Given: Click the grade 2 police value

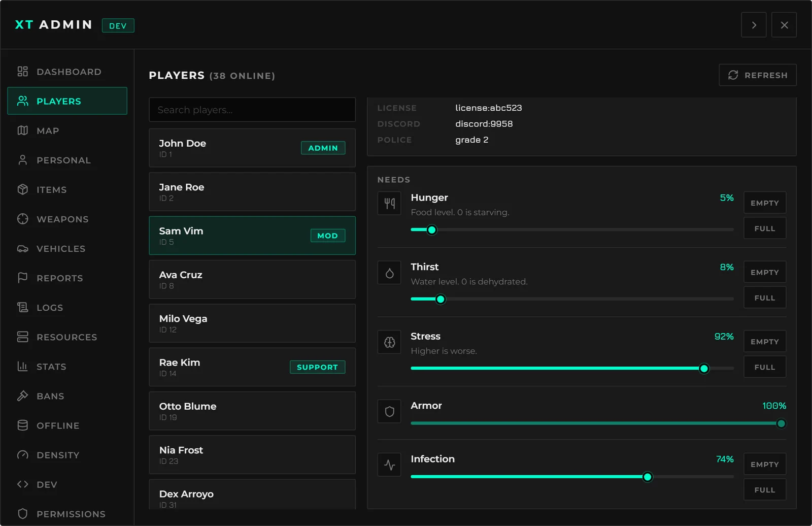Looking at the screenshot, I should point(471,140).
